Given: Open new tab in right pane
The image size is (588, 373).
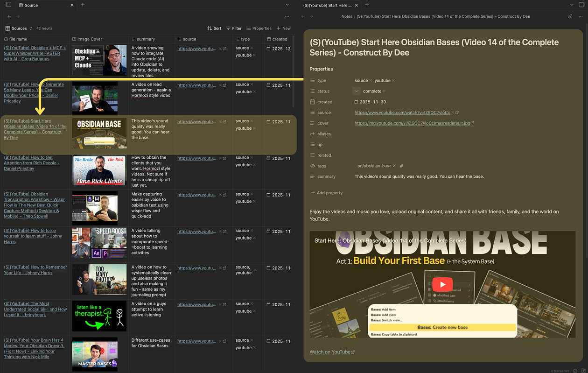Looking at the screenshot, I should tap(367, 5).
